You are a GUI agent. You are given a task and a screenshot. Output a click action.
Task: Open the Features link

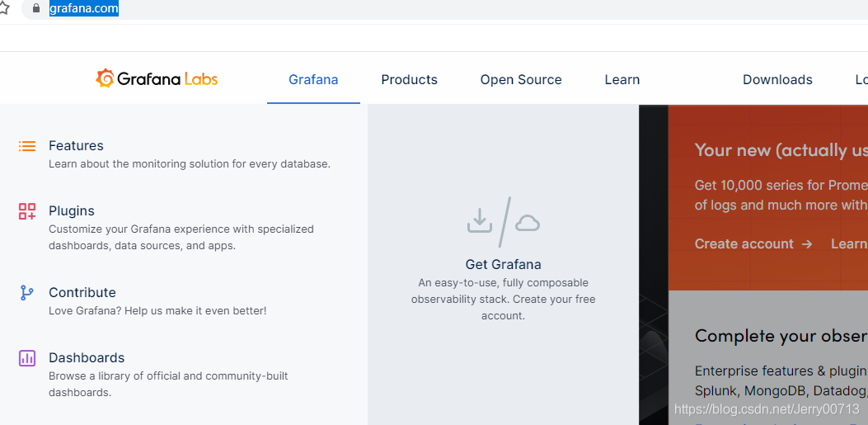(x=76, y=146)
